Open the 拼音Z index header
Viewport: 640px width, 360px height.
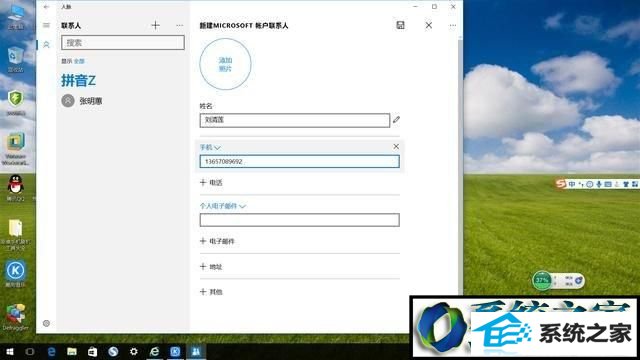click(78, 80)
